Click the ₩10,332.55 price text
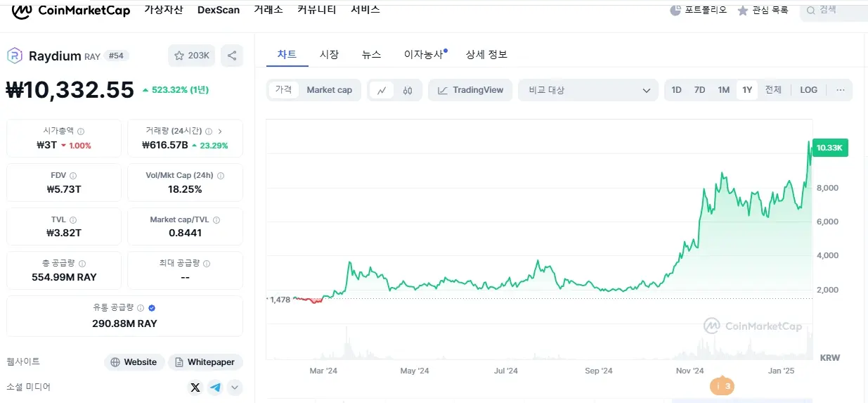This screenshot has height=403, width=868. [x=70, y=90]
